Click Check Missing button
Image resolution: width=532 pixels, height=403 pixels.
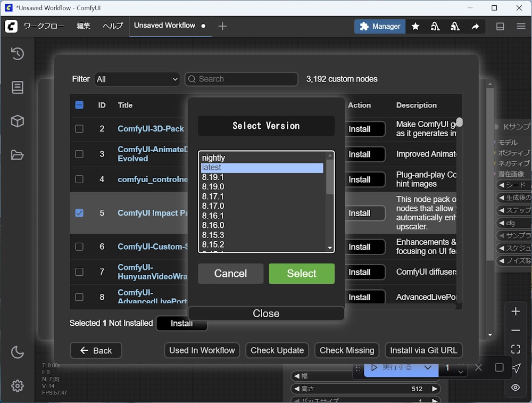click(x=347, y=350)
